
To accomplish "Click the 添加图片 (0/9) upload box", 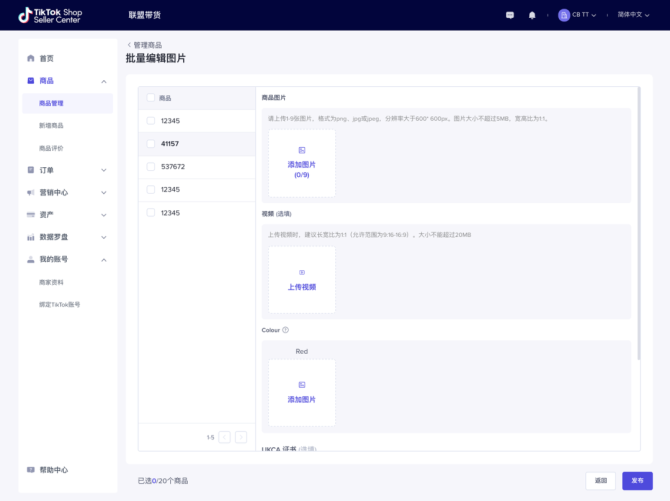I will [x=301, y=163].
